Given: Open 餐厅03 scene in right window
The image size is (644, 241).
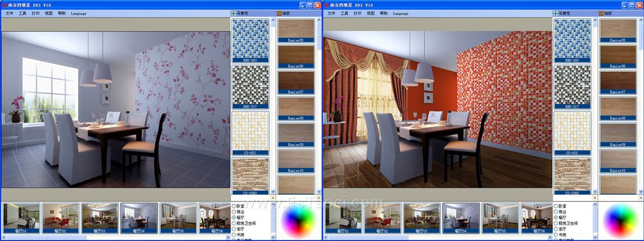Looking at the screenshot, I should 422,218.
